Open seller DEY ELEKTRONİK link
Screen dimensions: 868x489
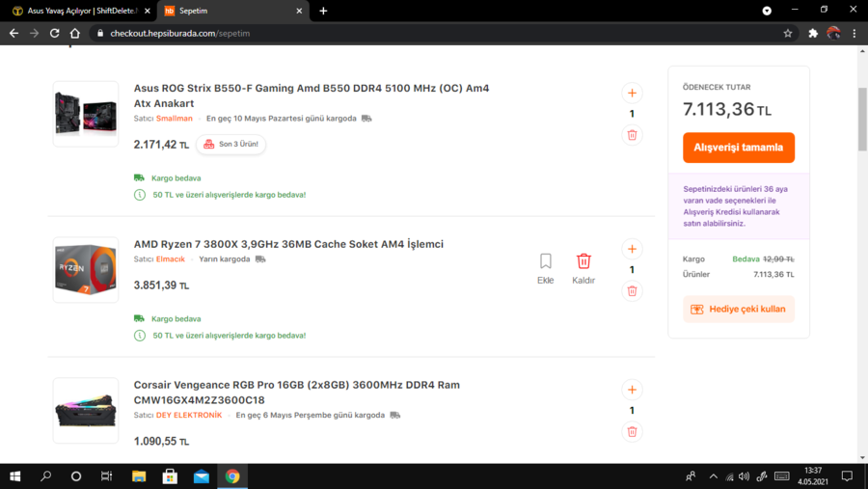click(x=189, y=416)
